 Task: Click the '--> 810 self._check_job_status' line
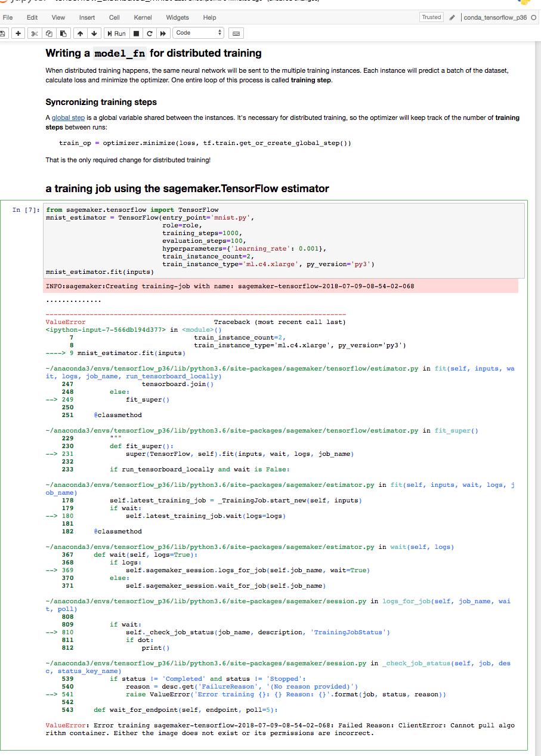pos(218,632)
